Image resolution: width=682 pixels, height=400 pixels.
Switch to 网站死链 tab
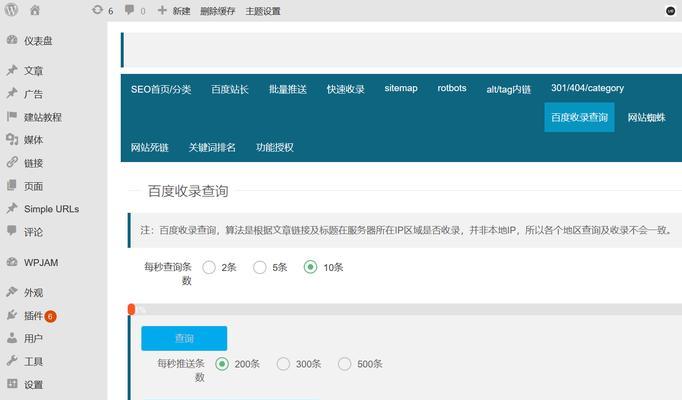tap(150, 147)
